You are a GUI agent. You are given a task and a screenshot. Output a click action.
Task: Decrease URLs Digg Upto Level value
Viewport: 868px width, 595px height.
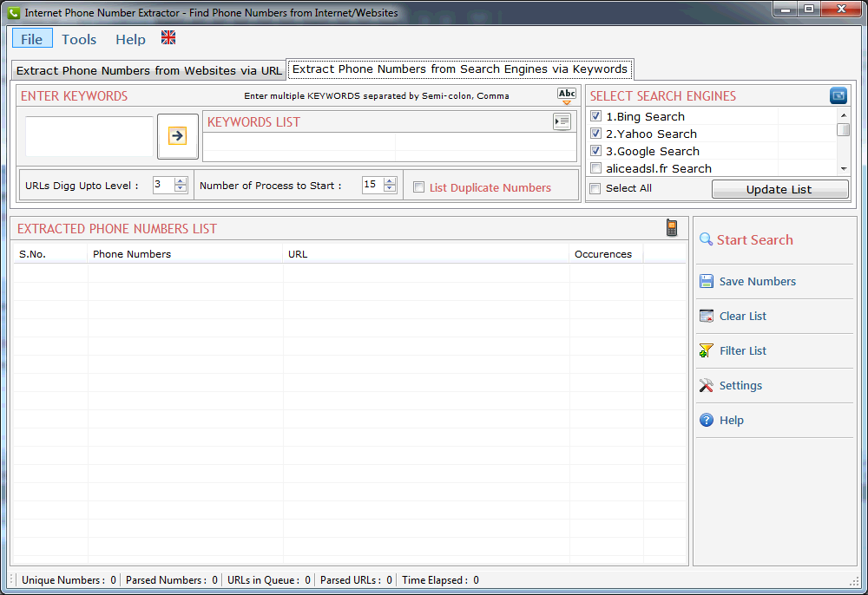point(181,188)
